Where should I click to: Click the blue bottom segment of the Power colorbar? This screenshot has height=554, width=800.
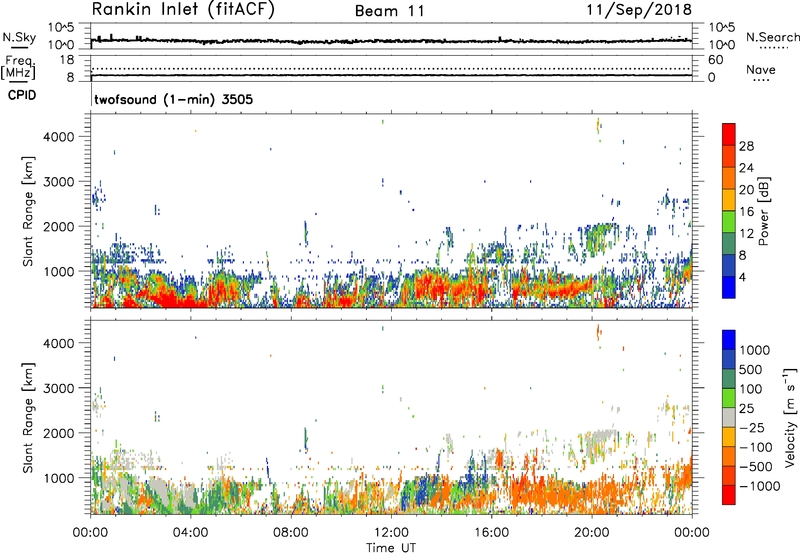tap(729, 287)
